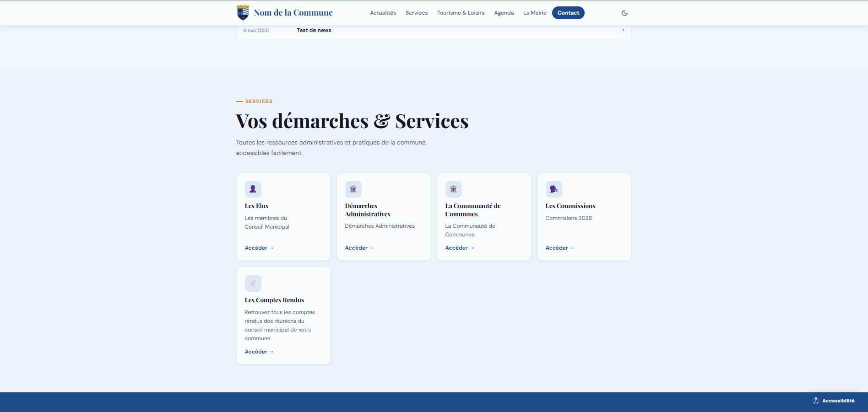Click the Retrouvez tous les comptes rendus description
The image size is (868, 412).
280,325
